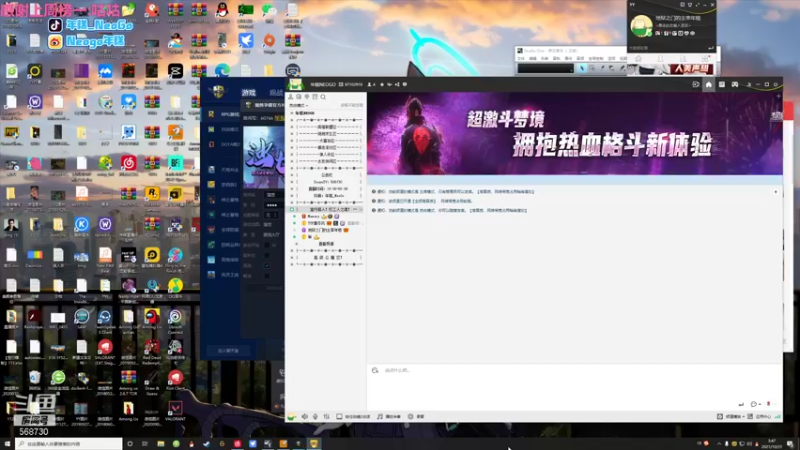The height and width of the screenshot is (450, 800).
Task: Click the person icon above the channel list
Action: point(291,97)
